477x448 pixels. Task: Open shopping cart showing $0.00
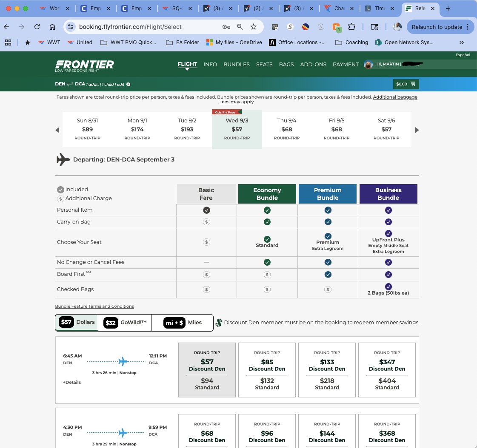[x=406, y=84]
